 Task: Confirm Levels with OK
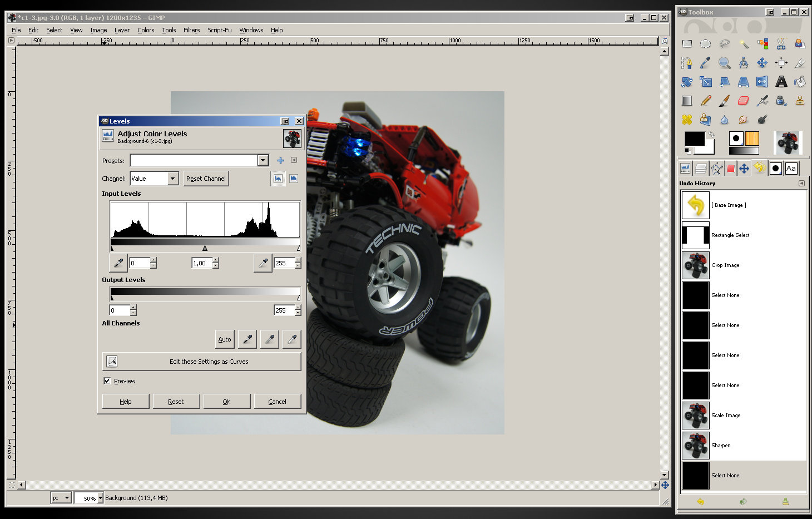pos(226,402)
